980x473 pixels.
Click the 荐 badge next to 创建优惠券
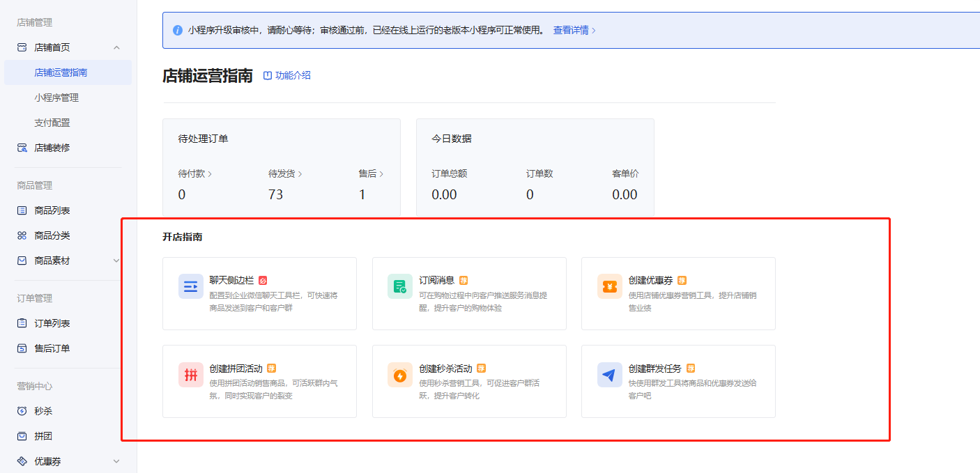682,281
